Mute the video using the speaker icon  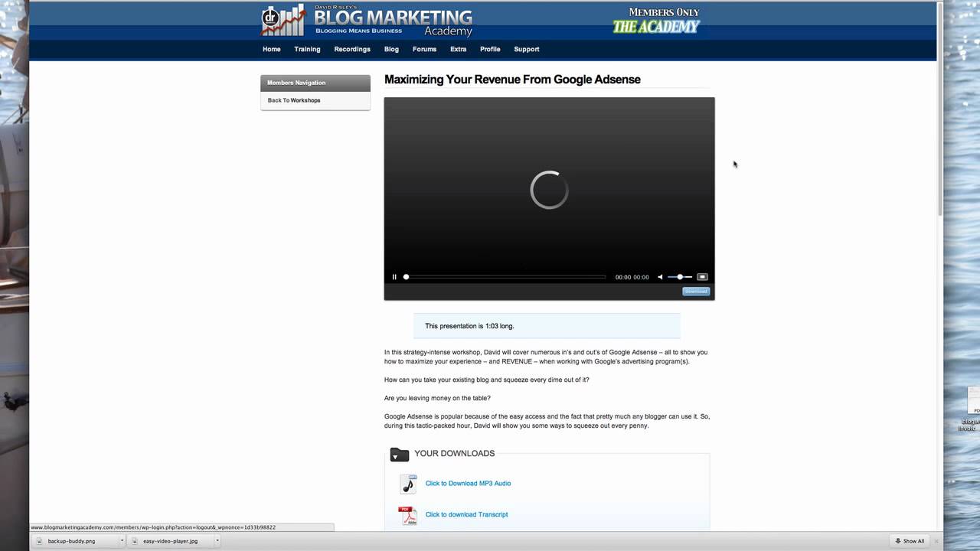coord(660,277)
